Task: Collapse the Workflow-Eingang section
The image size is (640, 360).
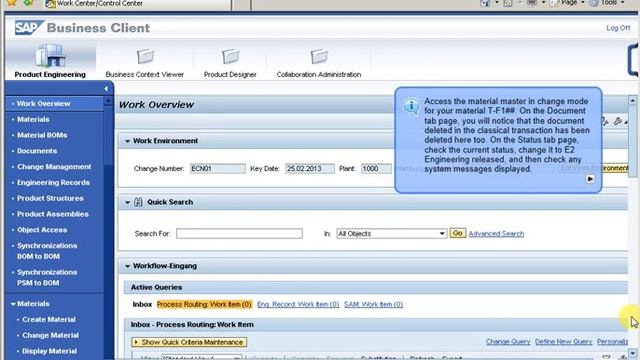Action: pos(127,266)
